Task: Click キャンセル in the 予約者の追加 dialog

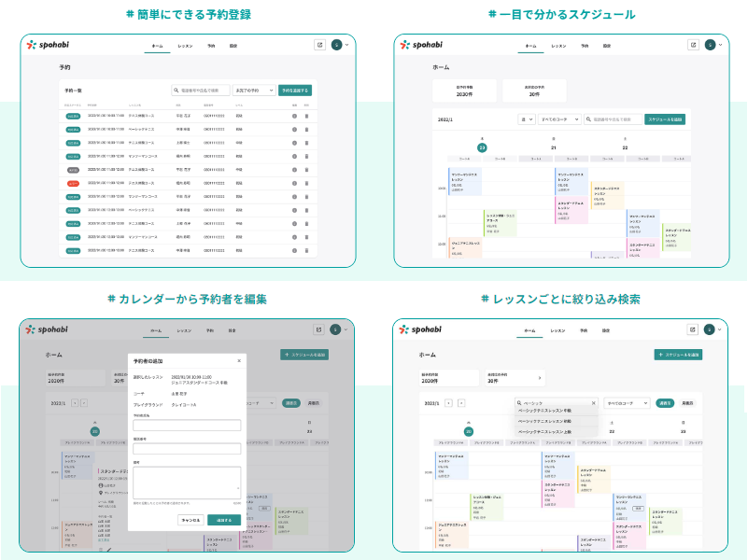Action: tap(191, 519)
